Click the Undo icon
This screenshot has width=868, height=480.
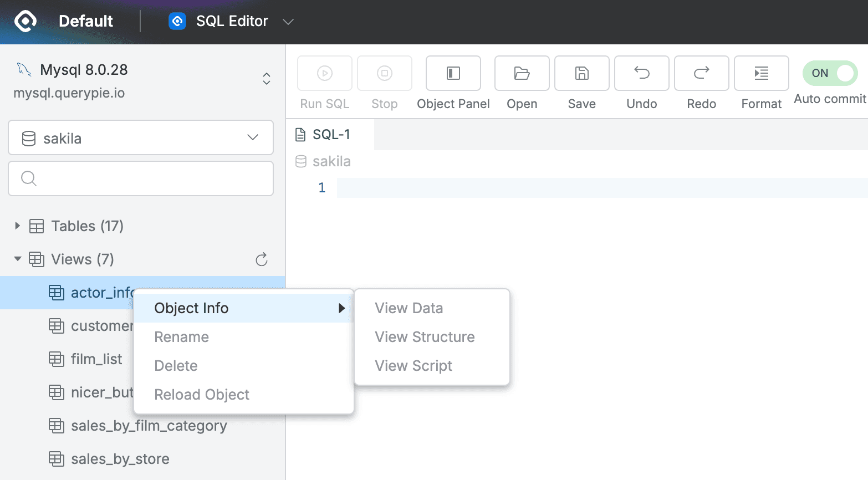click(641, 73)
